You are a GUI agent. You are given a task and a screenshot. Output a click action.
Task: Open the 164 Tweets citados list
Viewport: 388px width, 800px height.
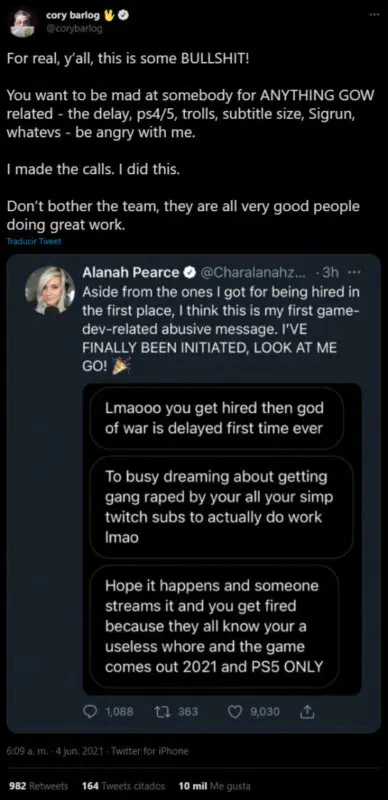click(x=124, y=786)
